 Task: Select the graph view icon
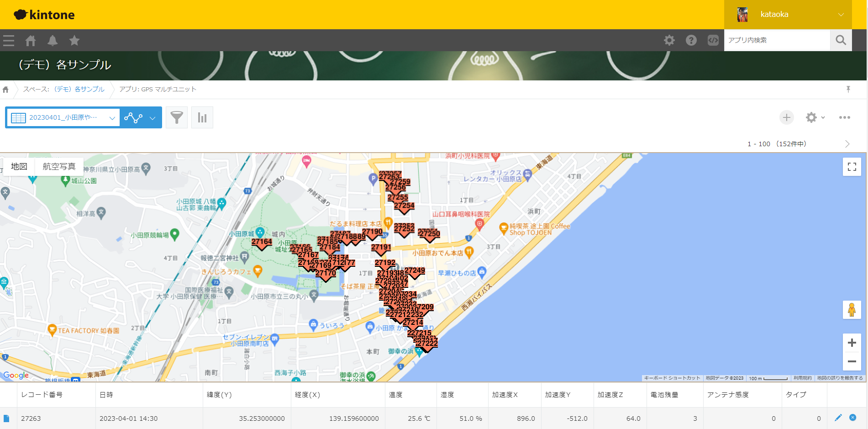[x=202, y=117]
